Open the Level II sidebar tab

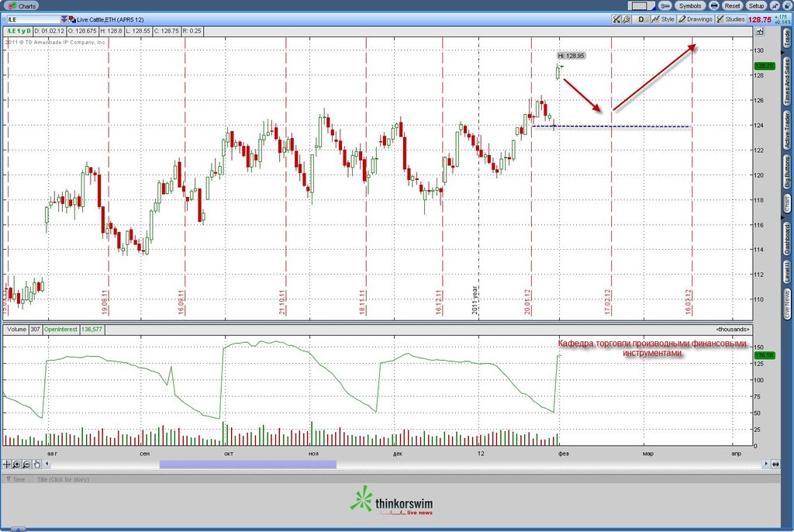coord(788,271)
